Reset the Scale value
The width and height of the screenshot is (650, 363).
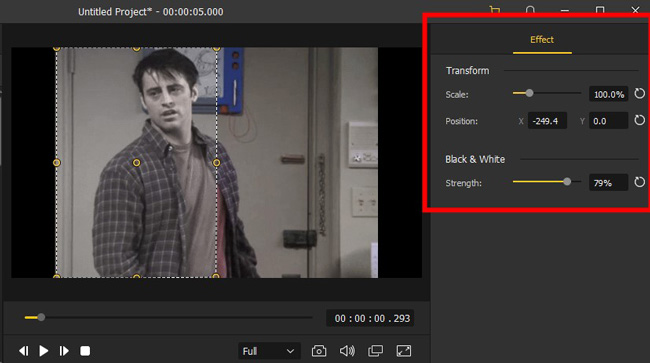click(x=640, y=94)
